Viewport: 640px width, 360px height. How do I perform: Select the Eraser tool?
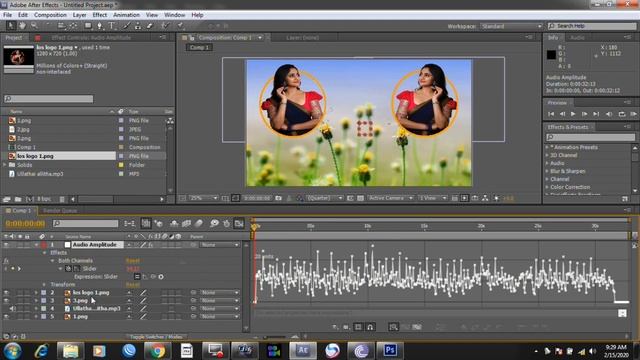point(150,26)
